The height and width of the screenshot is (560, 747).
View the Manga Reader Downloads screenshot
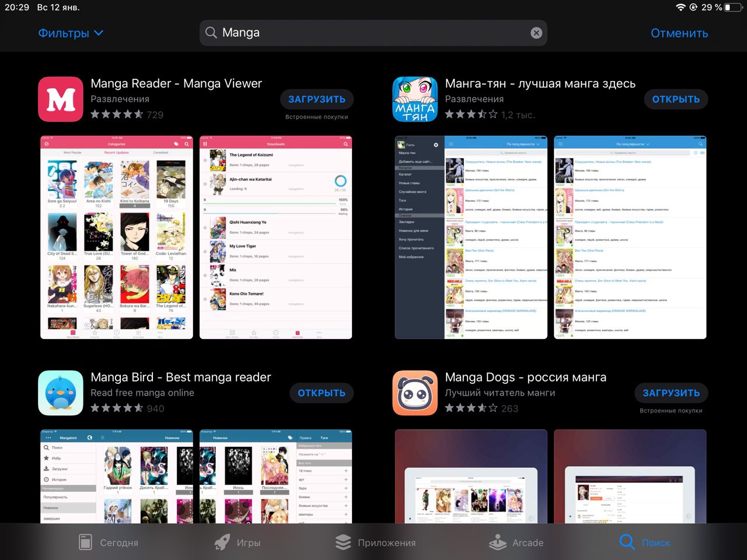[276, 237]
